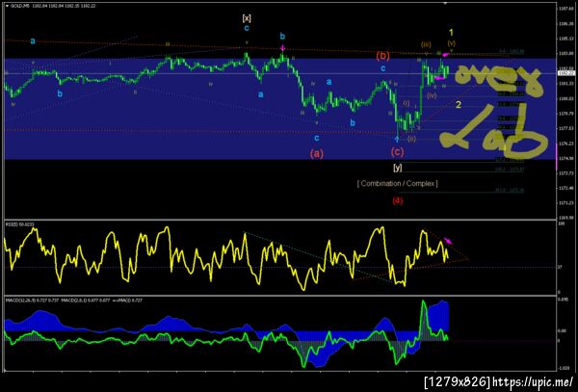Select the magenta down arrow near the top

[282, 48]
